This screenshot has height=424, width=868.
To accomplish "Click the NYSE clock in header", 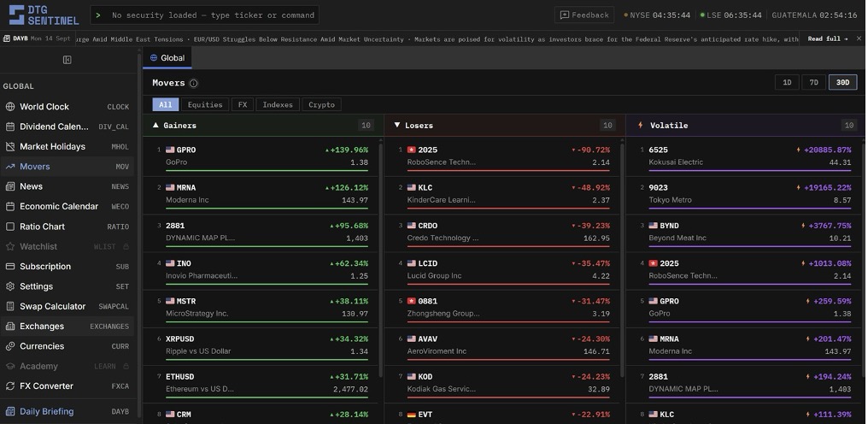I will [657, 15].
